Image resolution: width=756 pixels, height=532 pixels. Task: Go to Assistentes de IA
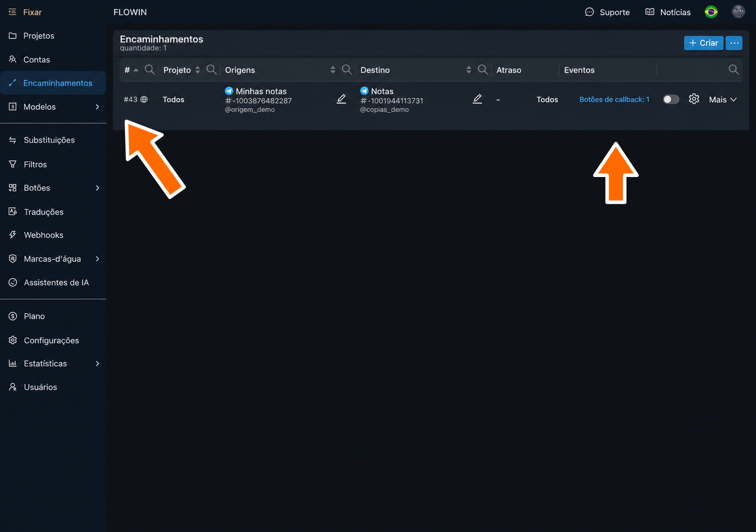53,283
